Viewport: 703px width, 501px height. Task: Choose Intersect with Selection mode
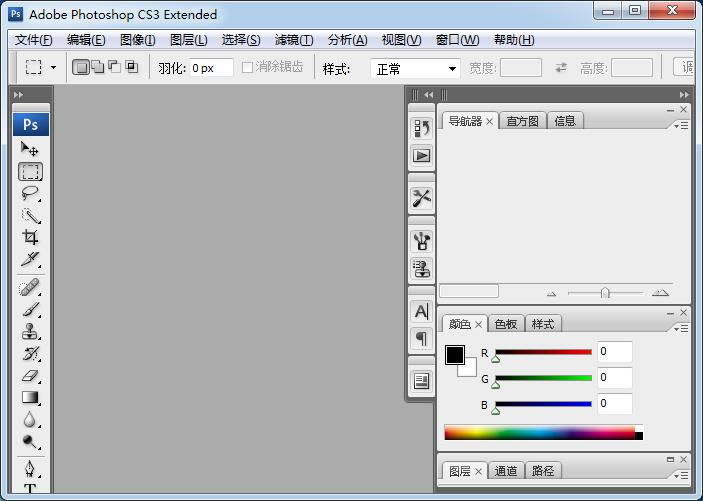click(x=132, y=67)
